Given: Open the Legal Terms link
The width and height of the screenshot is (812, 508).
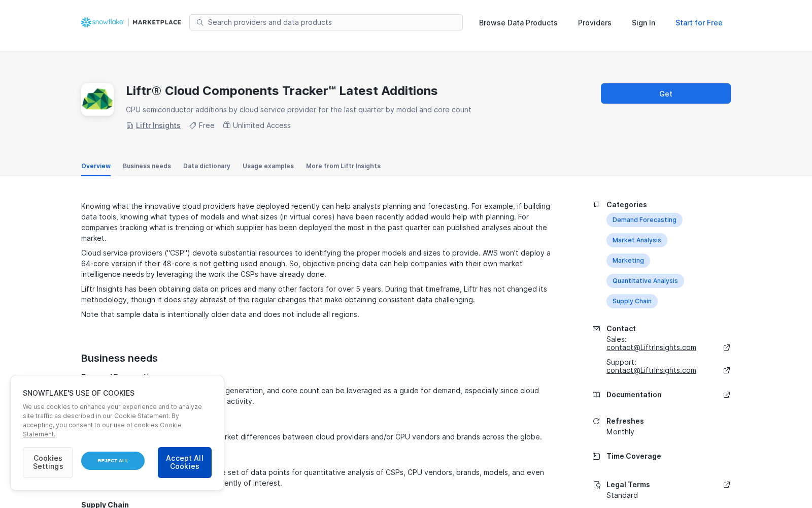Looking at the screenshot, I should (x=628, y=485).
